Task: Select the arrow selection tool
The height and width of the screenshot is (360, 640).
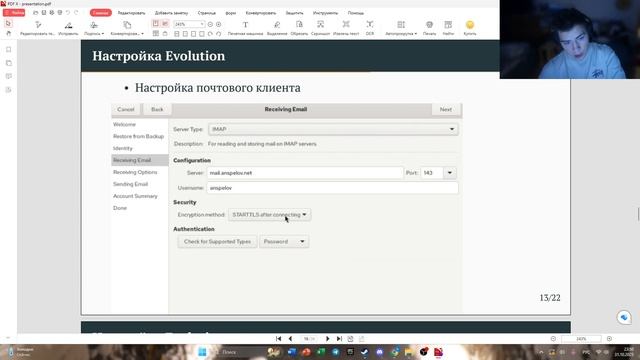Action: [8, 24]
